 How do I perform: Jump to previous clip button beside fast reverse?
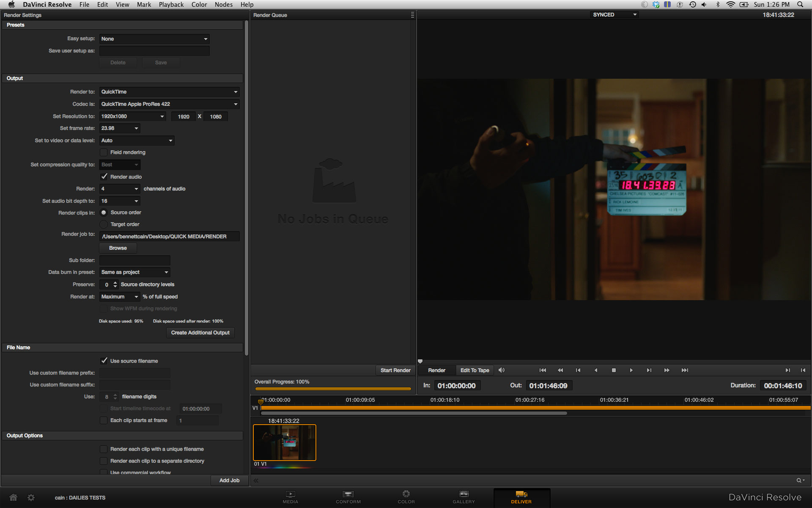(578, 370)
